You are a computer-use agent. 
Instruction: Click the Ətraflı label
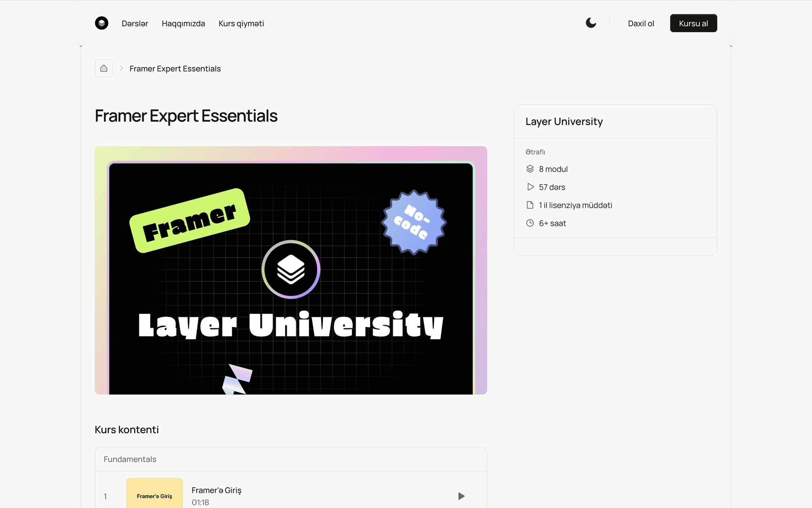(x=535, y=152)
